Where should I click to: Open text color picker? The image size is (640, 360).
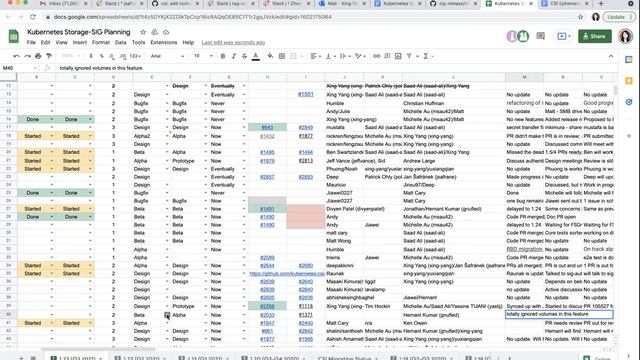[x=256, y=56]
